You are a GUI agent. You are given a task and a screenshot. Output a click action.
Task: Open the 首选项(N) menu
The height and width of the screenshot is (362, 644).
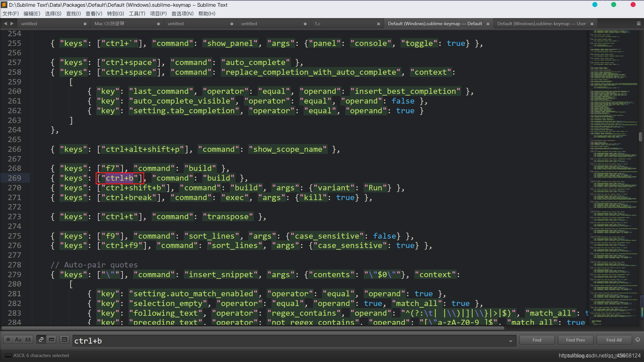pos(182,14)
